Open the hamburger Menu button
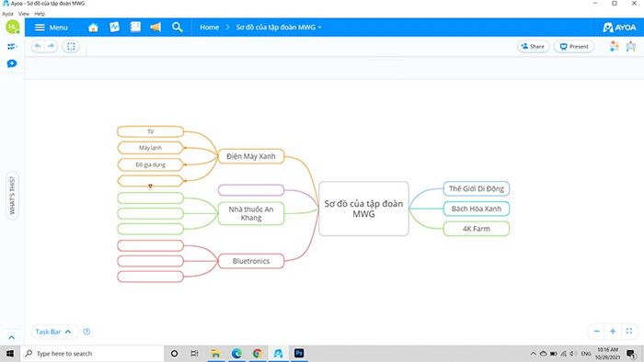This screenshot has width=644, height=362. 51,28
